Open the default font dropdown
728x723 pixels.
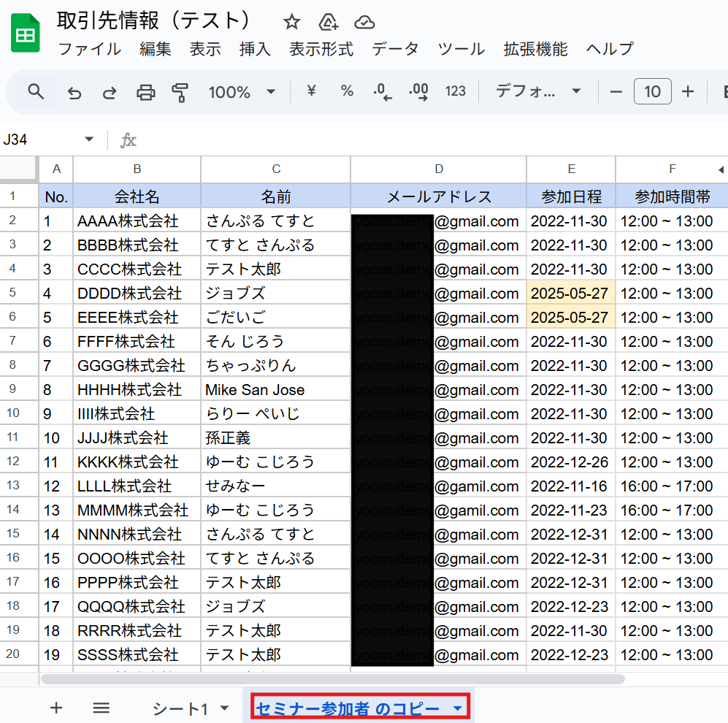click(x=538, y=91)
